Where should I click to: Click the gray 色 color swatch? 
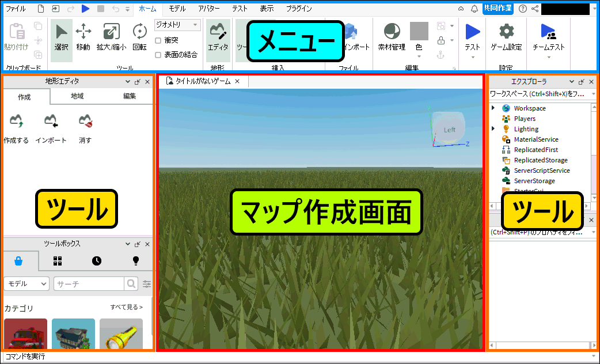tap(419, 31)
